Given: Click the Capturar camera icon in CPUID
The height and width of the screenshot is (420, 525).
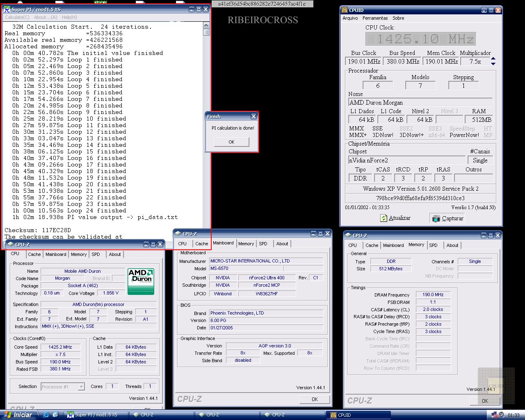Looking at the screenshot, I should (436, 219).
